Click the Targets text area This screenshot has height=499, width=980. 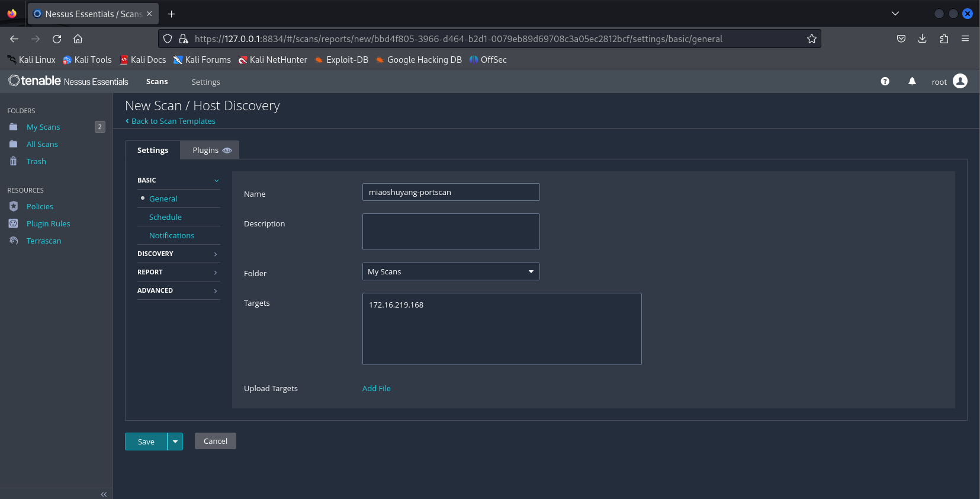(x=502, y=329)
